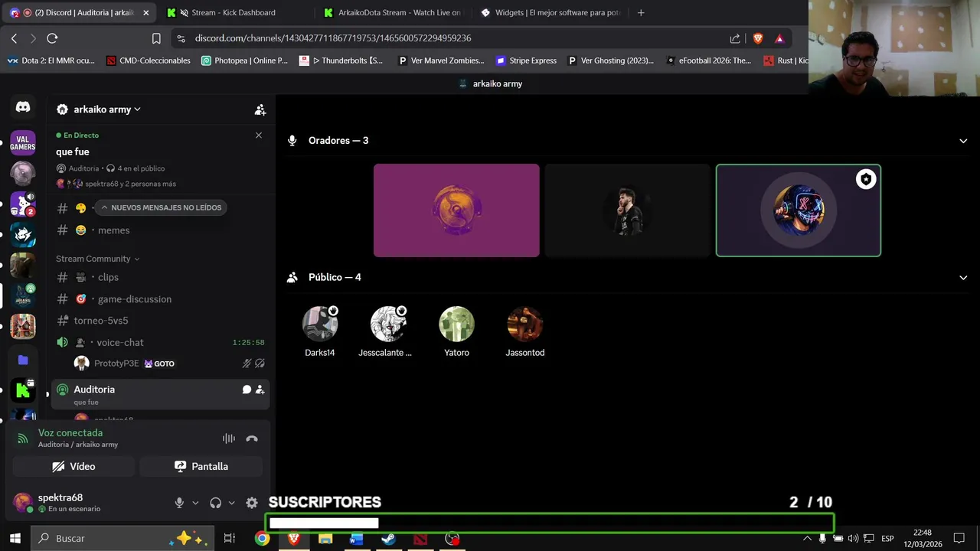The width and height of the screenshot is (980, 551).
Task: Toggle microphone mute in user panel
Action: click(179, 503)
